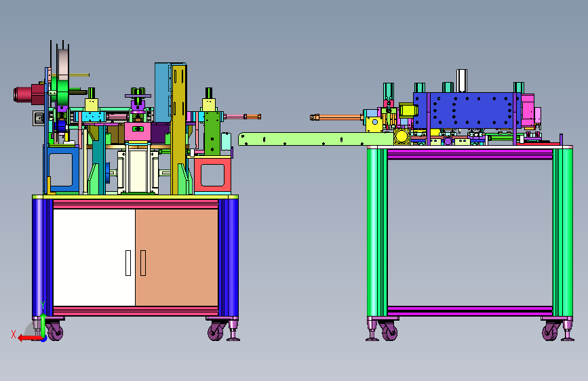Image resolution: width=588 pixels, height=381 pixels.
Task: Select the orange cabinet door on left machine
Action: (x=176, y=257)
